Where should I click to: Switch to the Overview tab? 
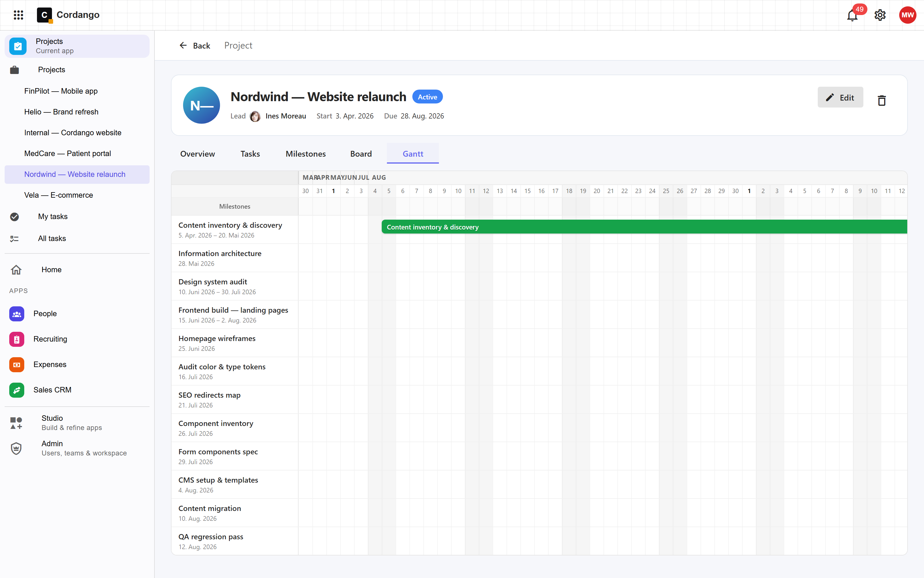point(198,154)
